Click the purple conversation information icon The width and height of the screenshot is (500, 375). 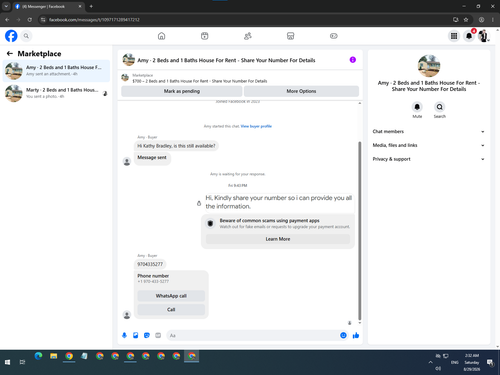click(352, 60)
